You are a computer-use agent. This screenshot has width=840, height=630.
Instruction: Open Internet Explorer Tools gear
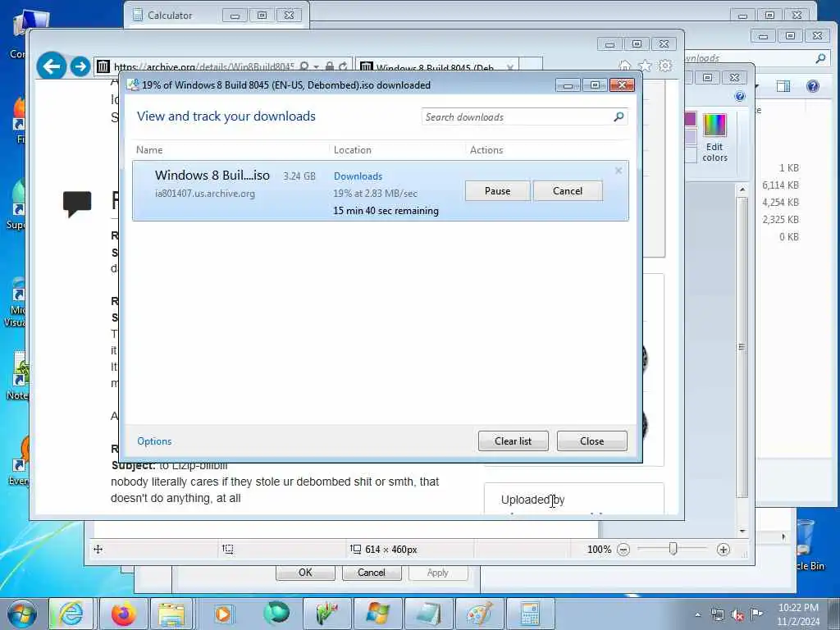[664, 66]
